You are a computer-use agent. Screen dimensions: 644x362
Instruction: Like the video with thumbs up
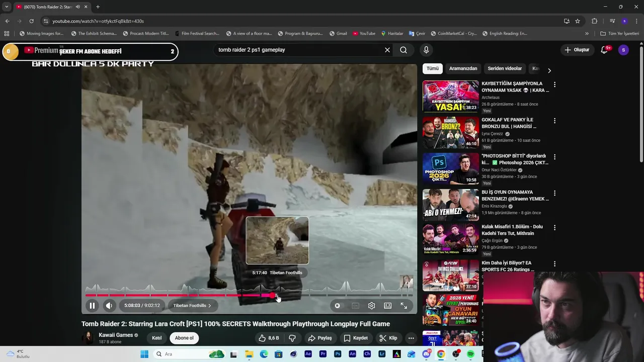[x=269, y=338]
